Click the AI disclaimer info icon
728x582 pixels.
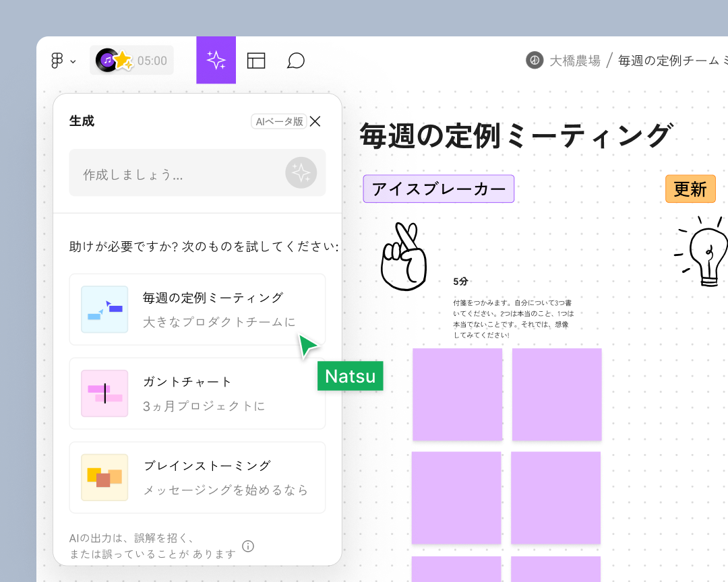point(247,547)
